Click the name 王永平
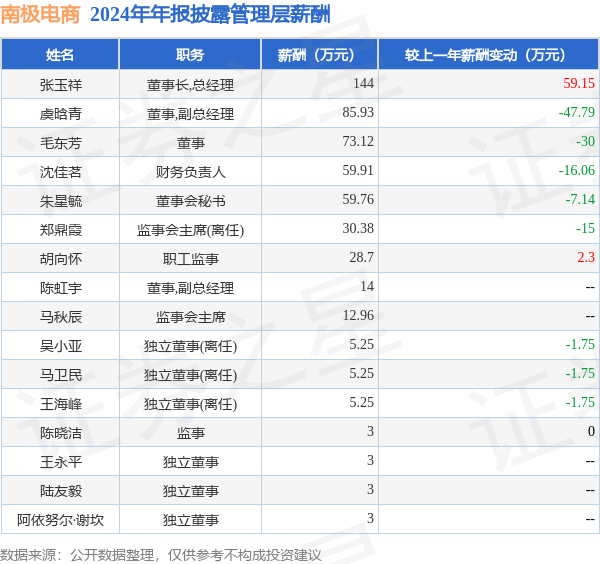The width and height of the screenshot is (600, 564). click(x=61, y=462)
